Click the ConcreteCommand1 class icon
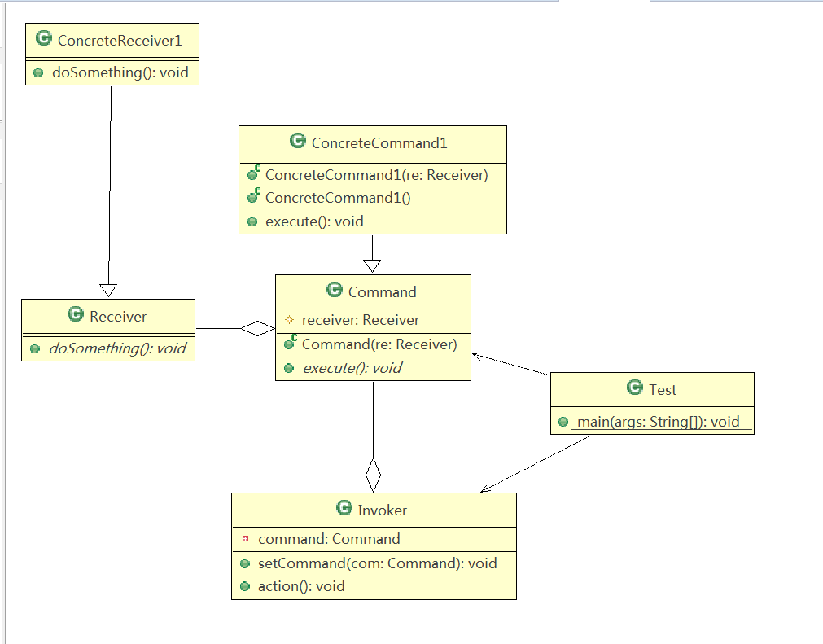 point(298,141)
